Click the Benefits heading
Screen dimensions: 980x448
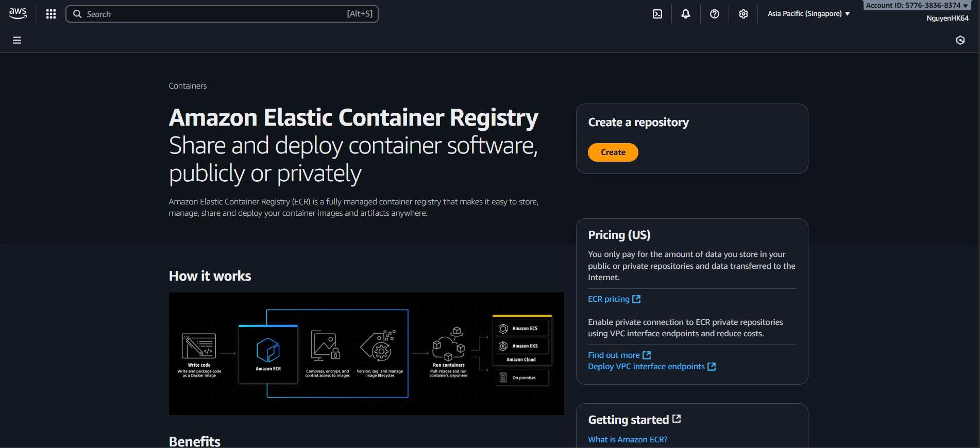194,441
